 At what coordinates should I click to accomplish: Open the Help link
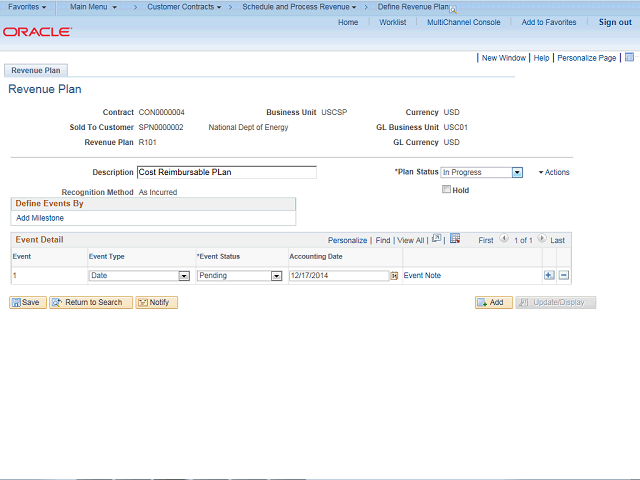coord(541,58)
